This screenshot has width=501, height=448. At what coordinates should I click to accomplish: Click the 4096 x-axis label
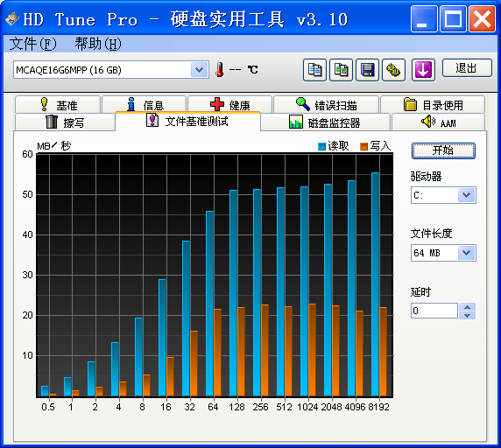click(x=355, y=407)
